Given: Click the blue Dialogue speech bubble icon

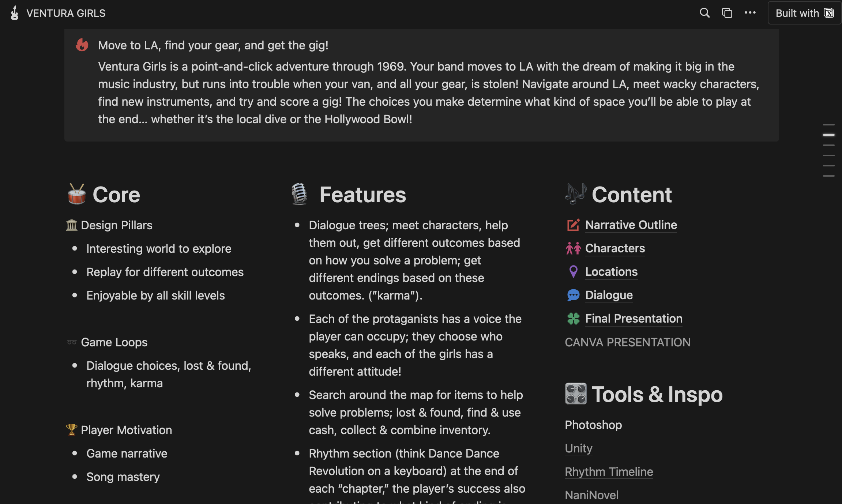Looking at the screenshot, I should 573,295.
